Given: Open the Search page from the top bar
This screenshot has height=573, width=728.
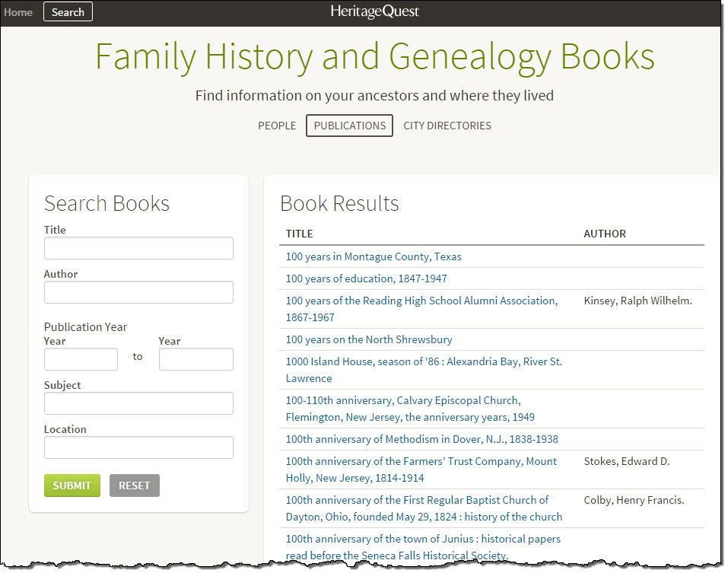Looking at the screenshot, I should [68, 11].
